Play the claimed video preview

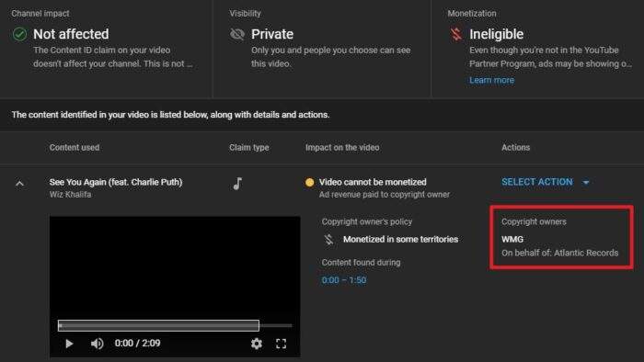click(69, 344)
